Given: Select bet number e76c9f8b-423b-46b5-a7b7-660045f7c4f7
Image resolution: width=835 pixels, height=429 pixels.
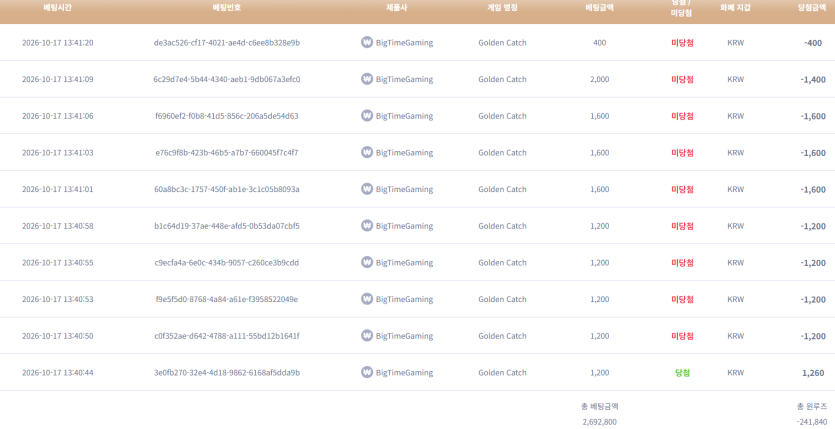Looking at the screenshot, I should [x=227, y=153].
